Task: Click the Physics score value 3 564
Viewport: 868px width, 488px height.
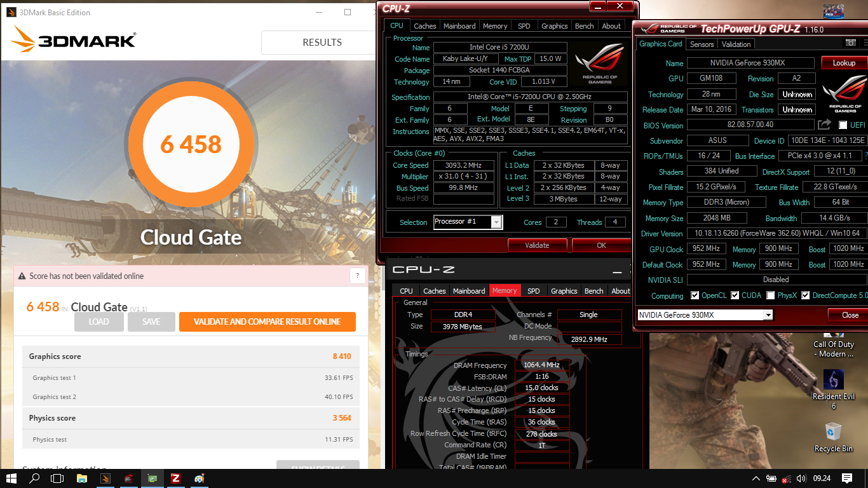Action: (x=342, y=418)
